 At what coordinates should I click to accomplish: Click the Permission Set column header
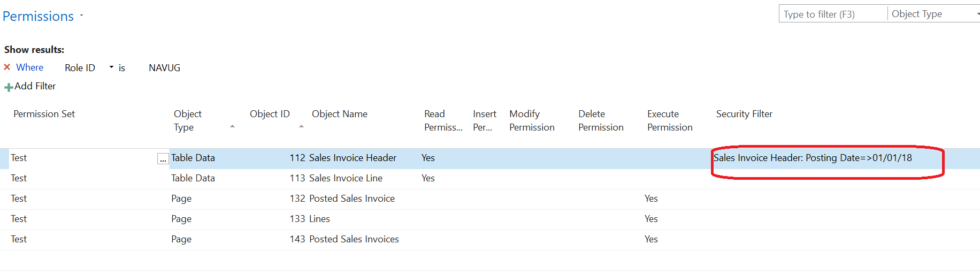pos(44,114)
